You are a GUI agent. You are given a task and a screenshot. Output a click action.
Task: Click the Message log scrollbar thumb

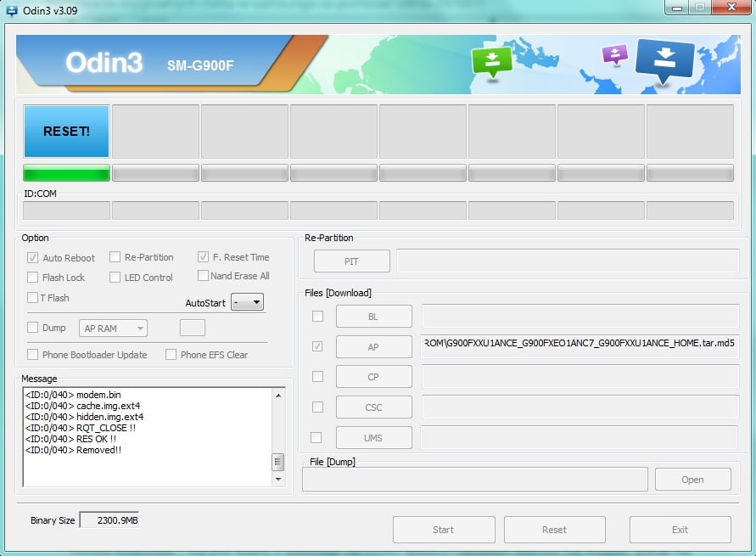coord(277,462)
